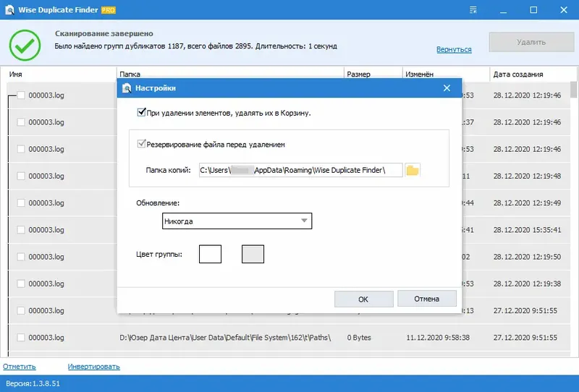
Task: Click the modified date 11.12.2020 9:58:38
Action: point(438,338)
